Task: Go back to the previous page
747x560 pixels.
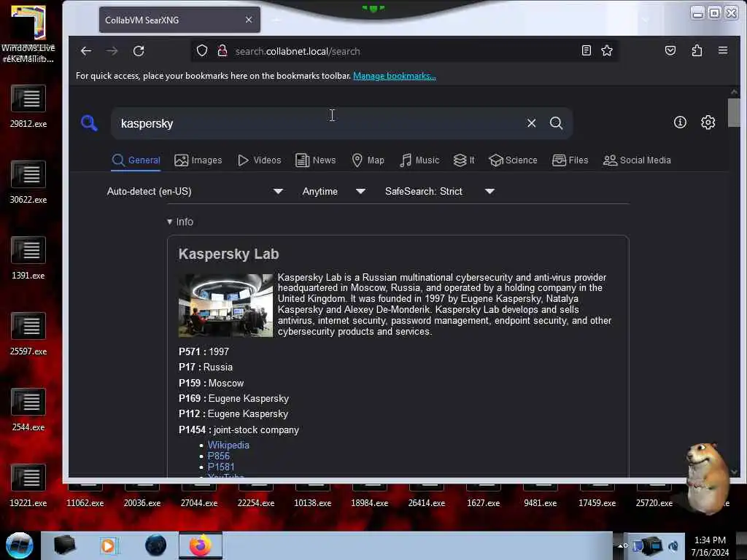Action: (x=86, y=51)
